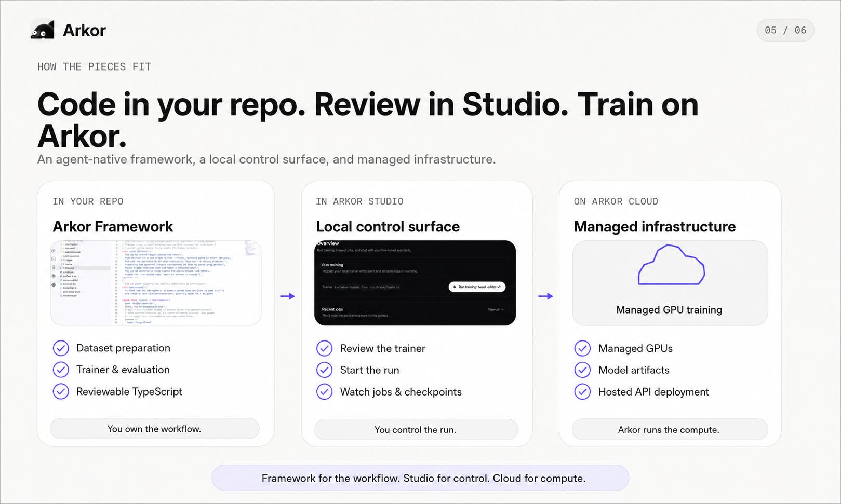Click the 'HOW THE PIECES FIT' label
The image size is (841, 504).
pyautogui.click(x=94, y=66)
